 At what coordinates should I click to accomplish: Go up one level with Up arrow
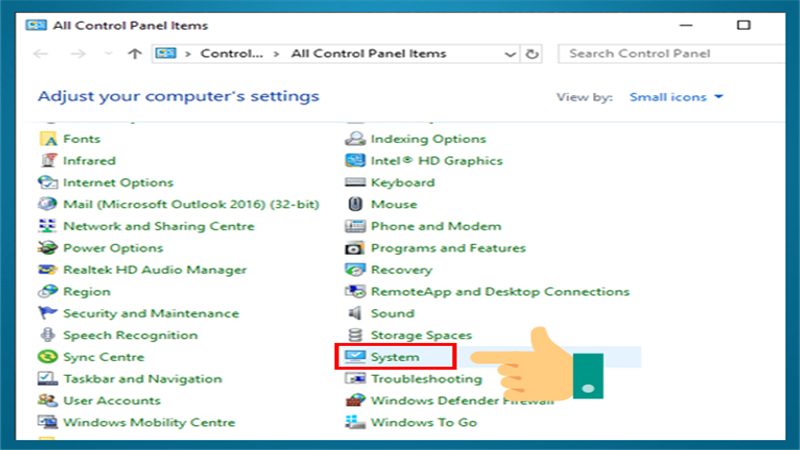coord(135,54)
